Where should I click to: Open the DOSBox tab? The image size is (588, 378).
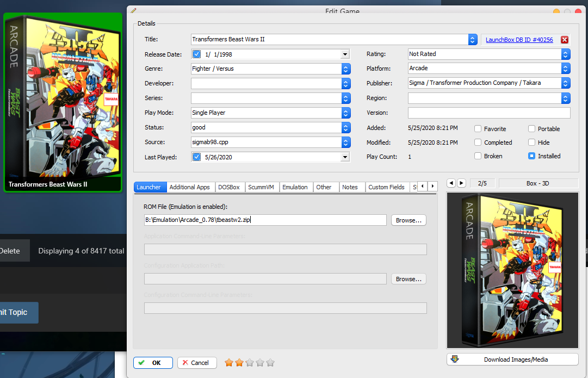[x=230, y=187]
